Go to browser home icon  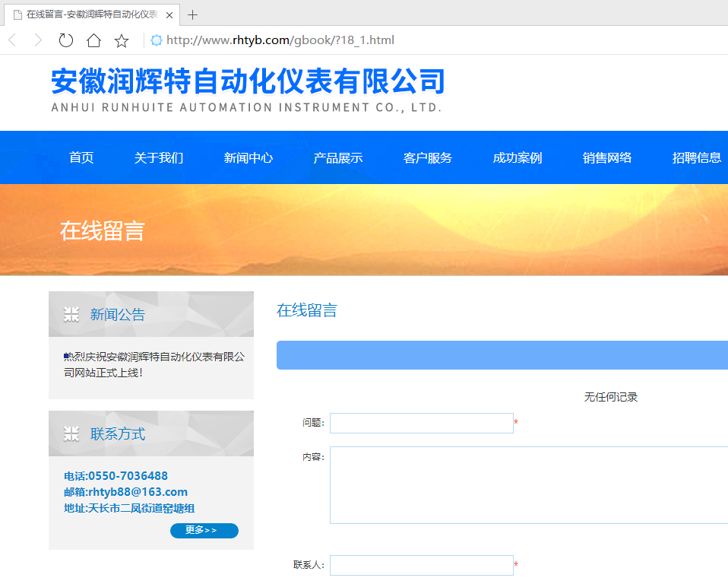tap(93, 40)
